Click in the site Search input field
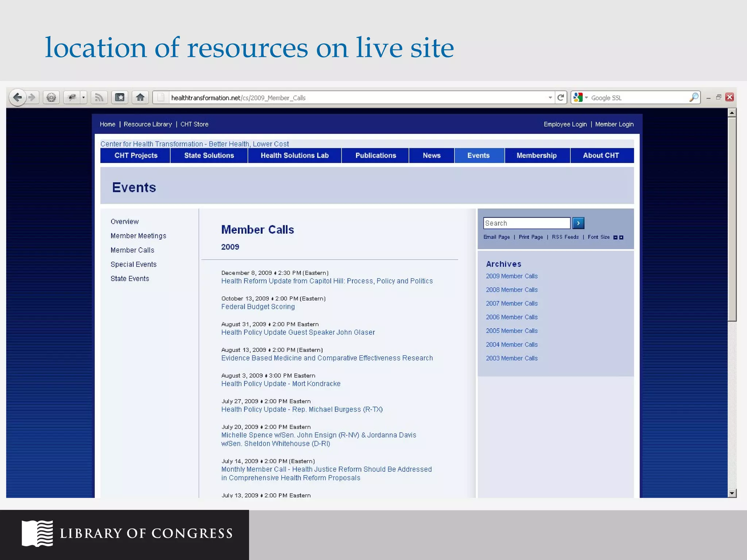The width and height of the screenshot is (747, 560). pos(526,223)
